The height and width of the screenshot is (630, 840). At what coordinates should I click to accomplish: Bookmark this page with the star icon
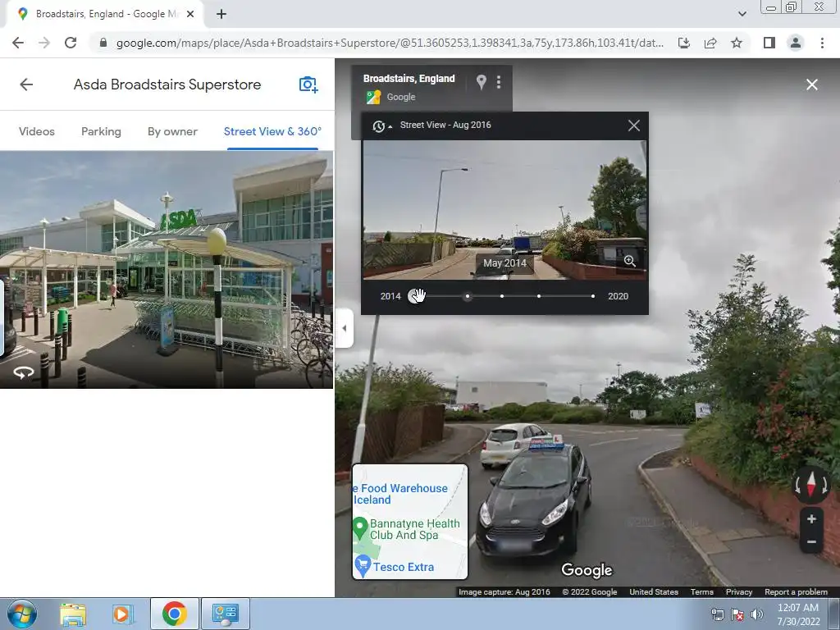737,43
